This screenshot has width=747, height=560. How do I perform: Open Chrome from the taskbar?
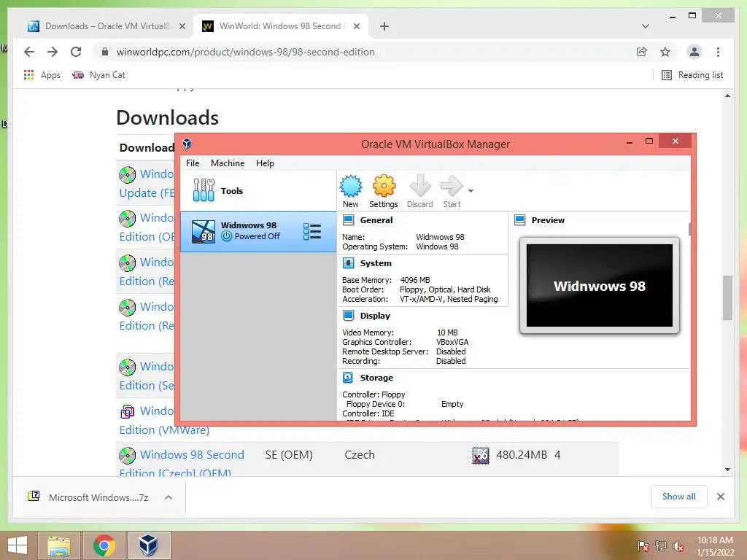pyautogui.click(x=104, y=545)
